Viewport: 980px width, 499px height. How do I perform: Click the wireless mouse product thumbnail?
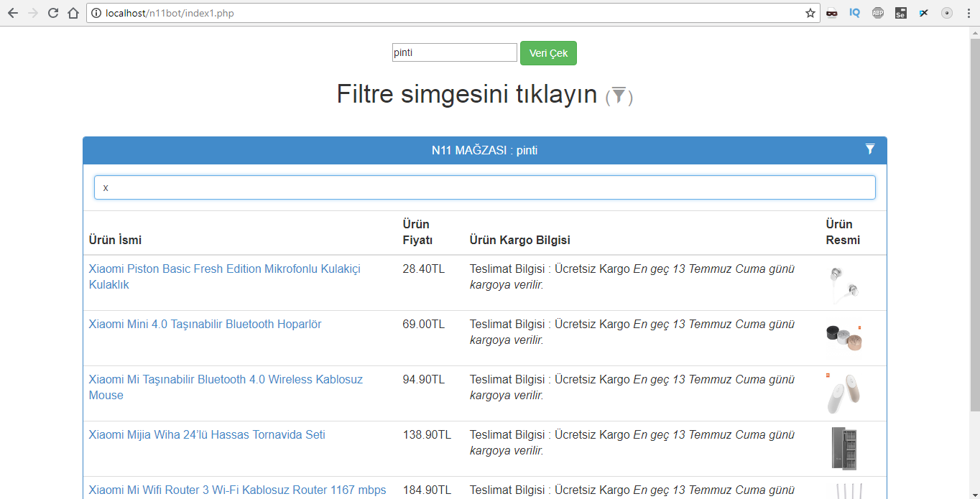click(843, 393)
